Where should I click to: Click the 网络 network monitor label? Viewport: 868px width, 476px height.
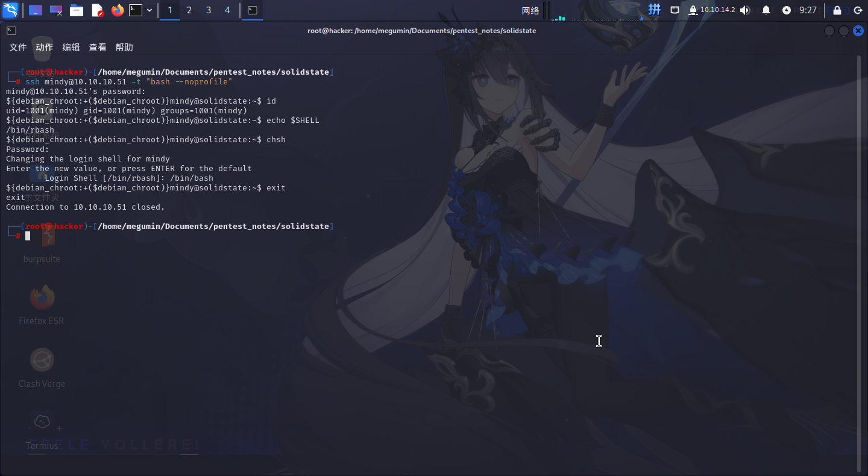point(530,10)
